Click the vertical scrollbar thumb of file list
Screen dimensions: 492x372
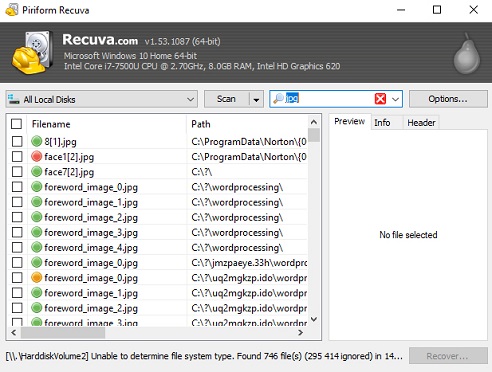(314, 135)
